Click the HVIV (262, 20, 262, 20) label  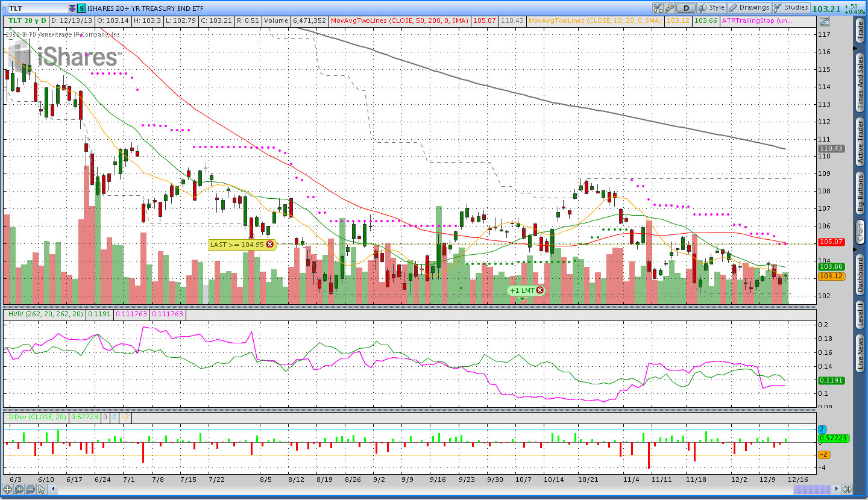coord(45,314)
